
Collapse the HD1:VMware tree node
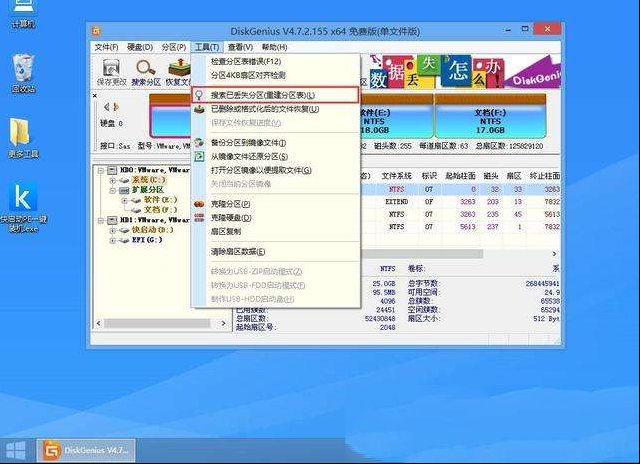100,220
